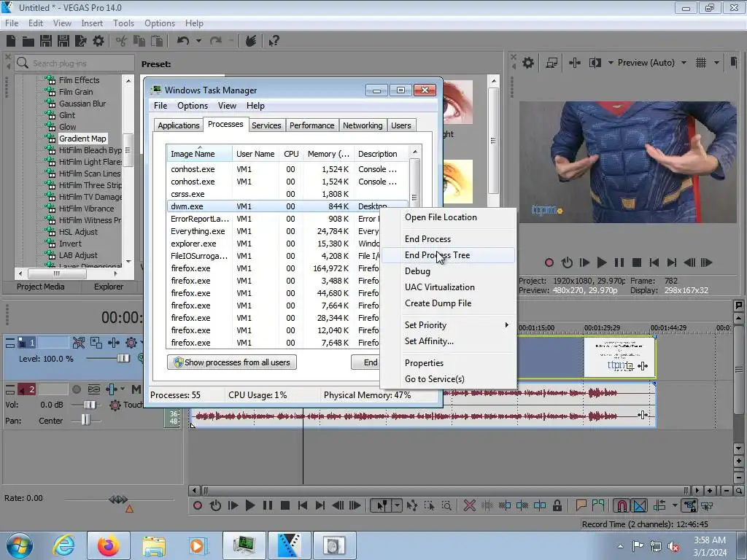The image size is (747, 560).
Task: Toggle Automatic Crossfades icon
Action: (640, 505)
